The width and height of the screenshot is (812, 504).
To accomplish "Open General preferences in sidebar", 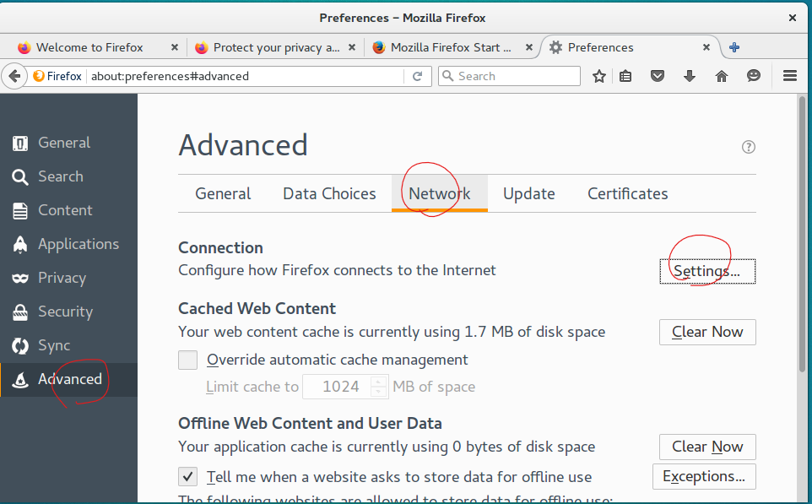I will click(69, 143).
